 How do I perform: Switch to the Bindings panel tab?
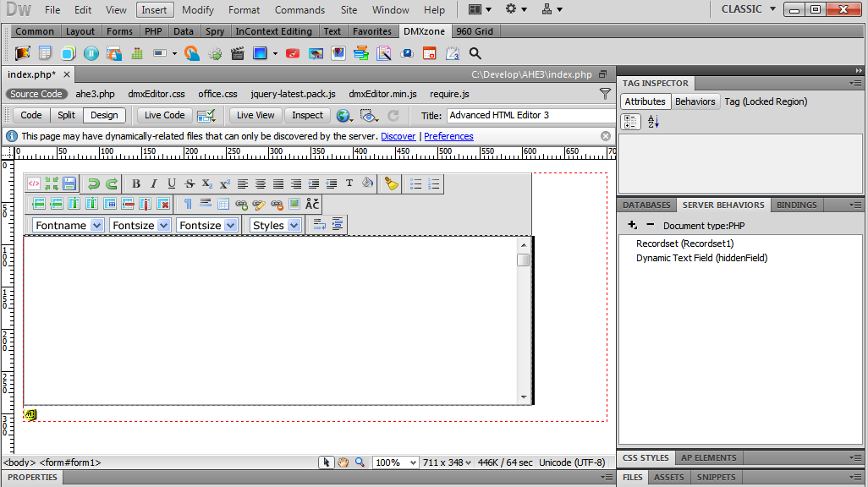[x=796, y=205]
